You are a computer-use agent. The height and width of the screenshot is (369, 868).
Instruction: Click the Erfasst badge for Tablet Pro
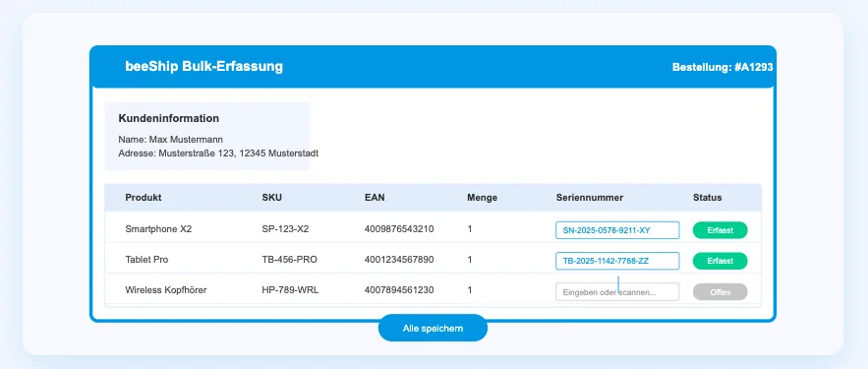[x=720, y=261]
